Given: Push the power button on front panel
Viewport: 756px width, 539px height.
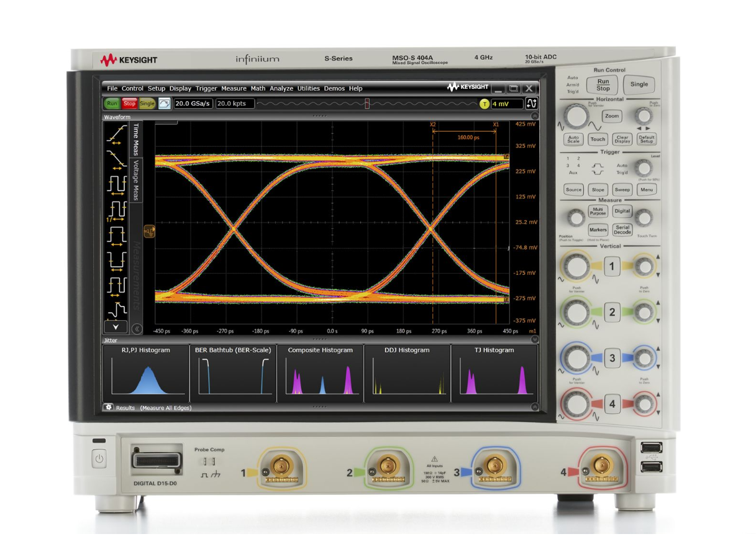Looking at the screenshot, I should click(x=99, y=459).
